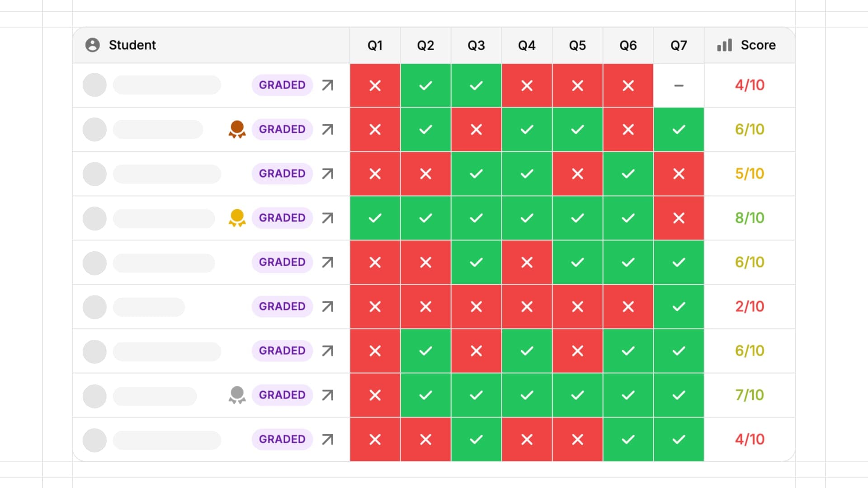Screen dimensions: 868x488
Task: Click the green Q5 cell of the gold medal student
Action: pos(577,218)
